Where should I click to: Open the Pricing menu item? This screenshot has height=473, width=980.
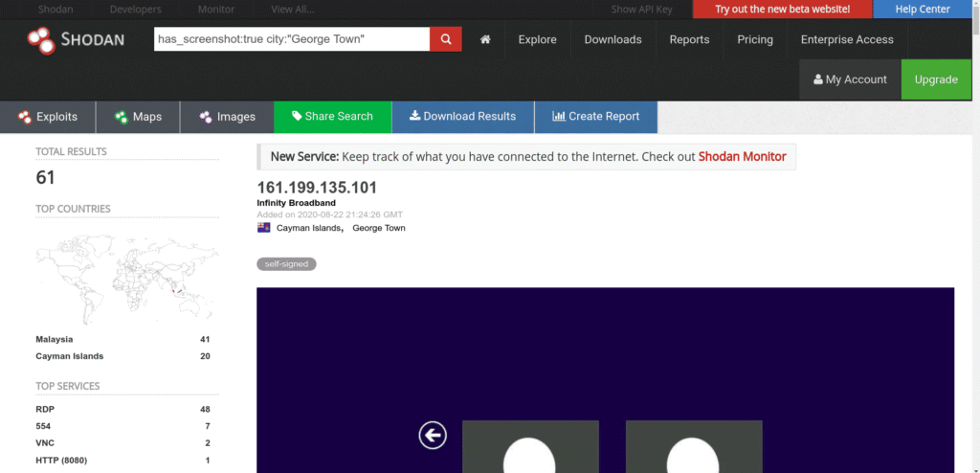(x=755, y=39)
